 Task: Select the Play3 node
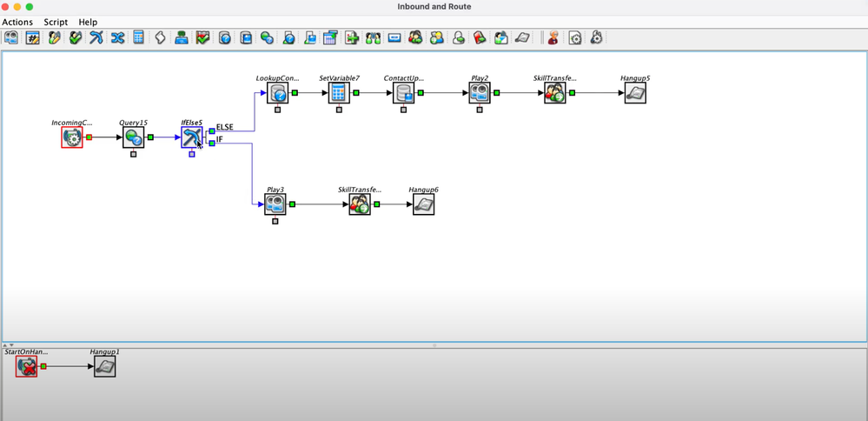[275, 204]
